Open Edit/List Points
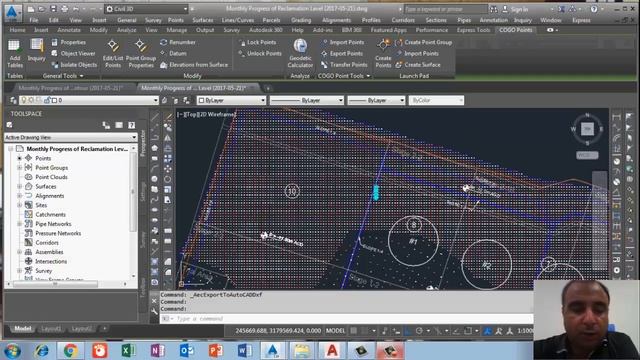This screenshot has height=360, width=640. 113,53
